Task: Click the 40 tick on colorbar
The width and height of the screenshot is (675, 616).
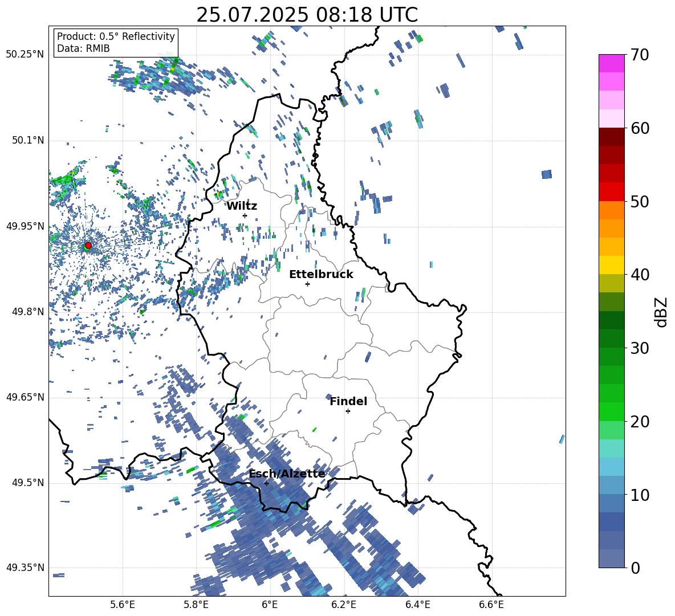Action: coord(640,275)
